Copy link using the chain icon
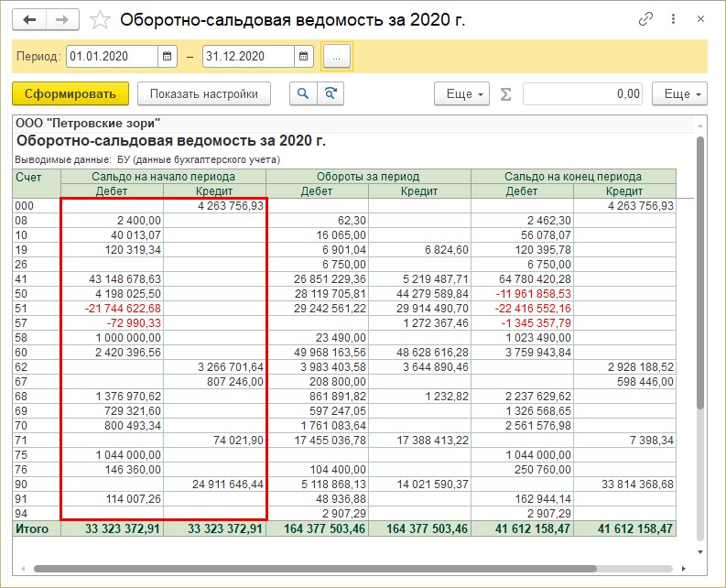 tap(645, 19)
